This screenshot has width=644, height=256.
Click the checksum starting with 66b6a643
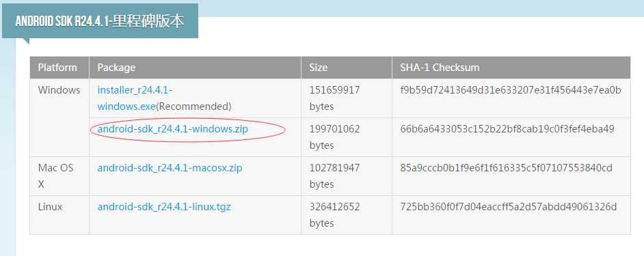click(507, 129)
